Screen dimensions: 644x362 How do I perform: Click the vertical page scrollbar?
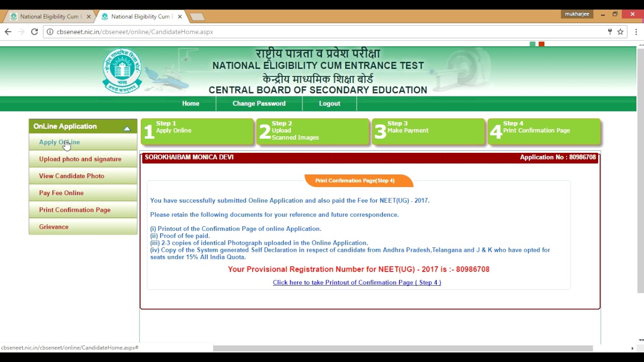[640, 171]
